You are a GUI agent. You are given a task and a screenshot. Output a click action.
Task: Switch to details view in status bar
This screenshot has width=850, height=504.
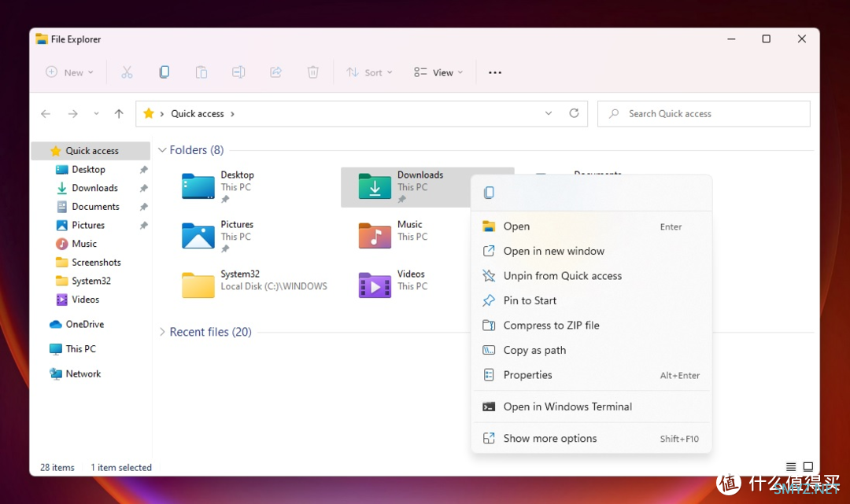click(x=791, y=466)
